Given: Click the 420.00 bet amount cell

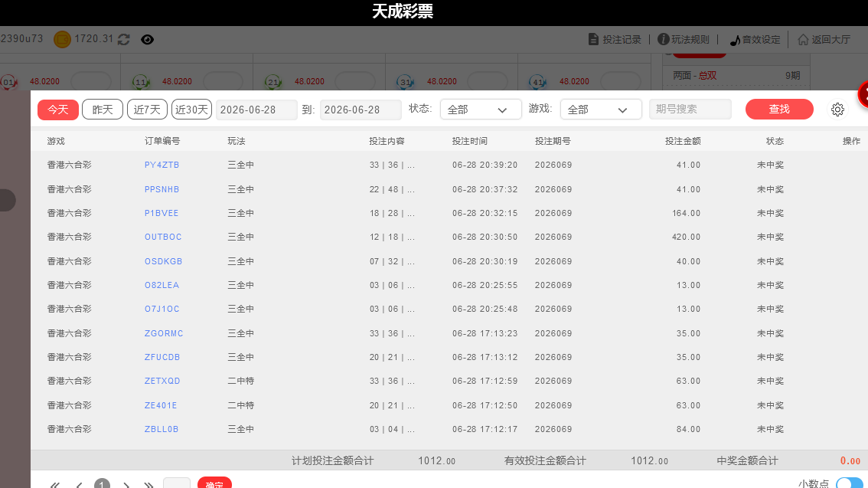Looking at the screenshot, I should (x=686, y=237).
